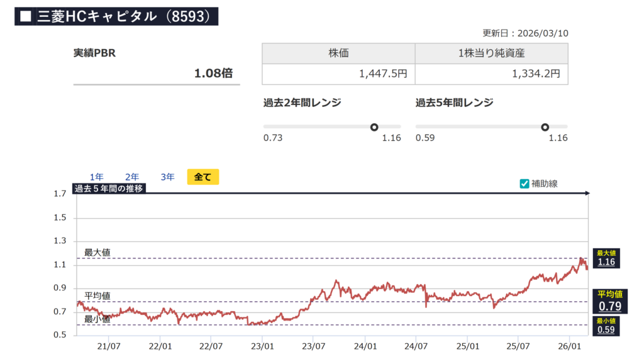Click the 23/07 x-axis date label

(314, 346)
